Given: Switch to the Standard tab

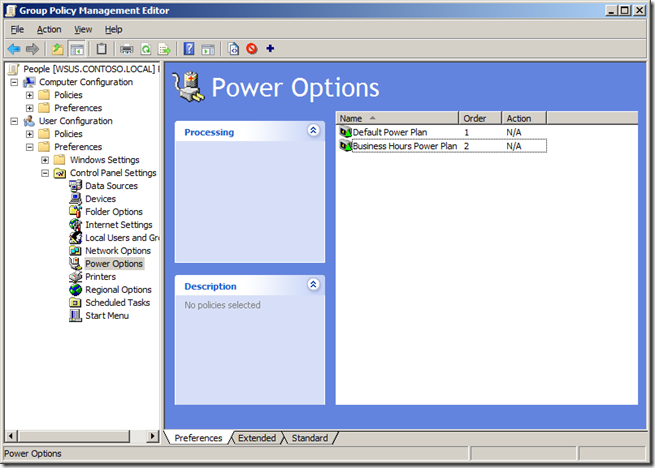Looking at the screenshot, I should click(x=309, y=438).
